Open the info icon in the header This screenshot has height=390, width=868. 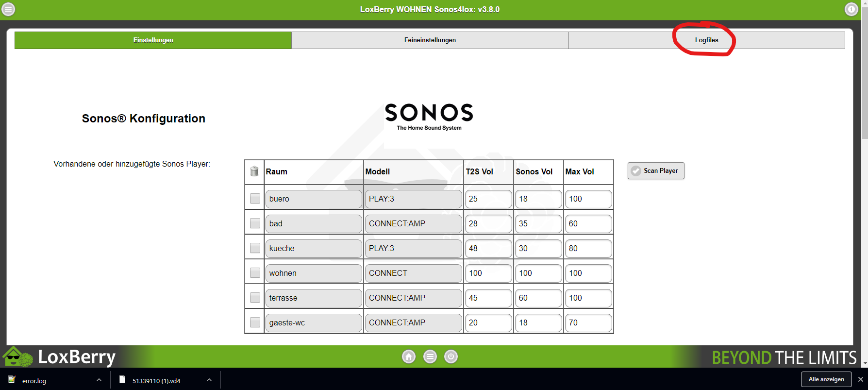click(851, 9)
